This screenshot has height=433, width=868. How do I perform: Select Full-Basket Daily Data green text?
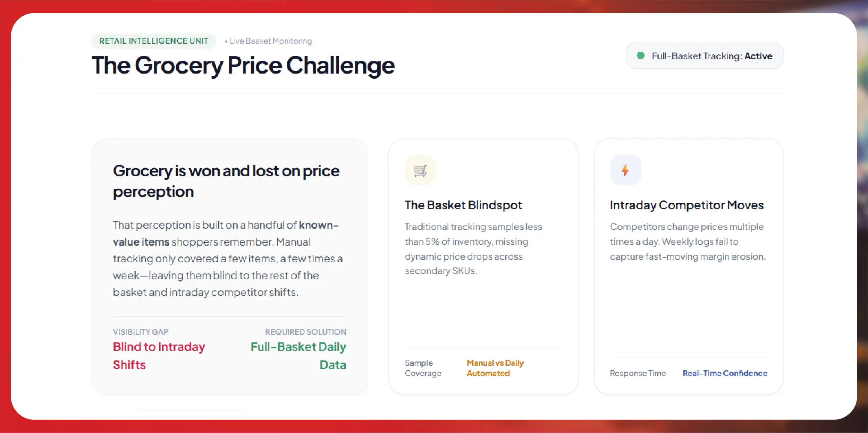click(x=298, y=356)
